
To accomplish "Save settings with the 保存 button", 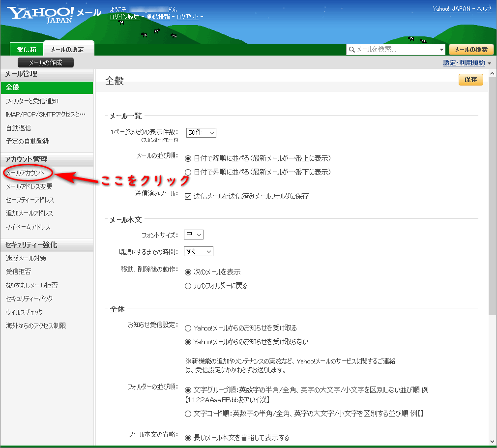I will click(x=470, y=80).
